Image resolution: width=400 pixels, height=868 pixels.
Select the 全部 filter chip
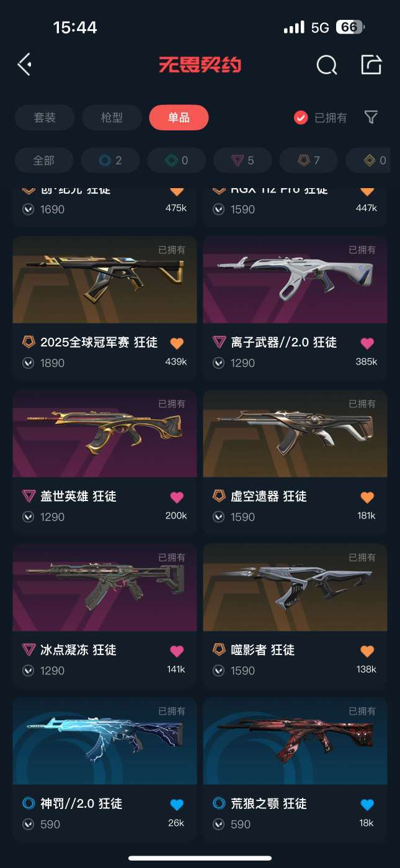[43, 160]
